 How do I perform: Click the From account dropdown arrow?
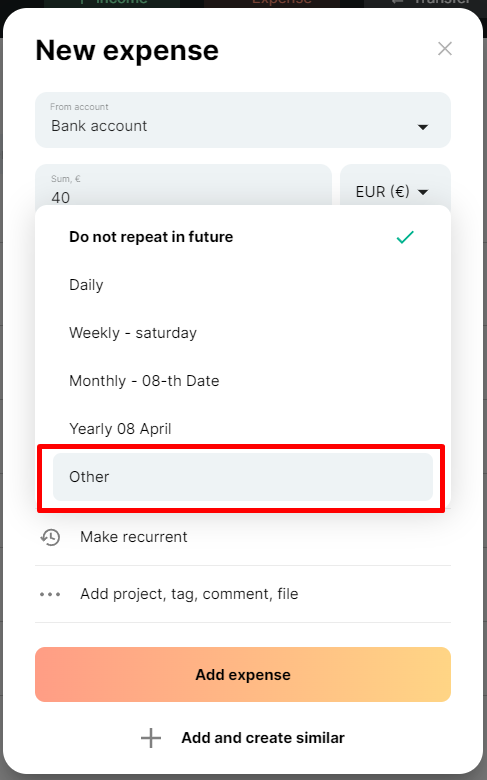tap(423, 127)
